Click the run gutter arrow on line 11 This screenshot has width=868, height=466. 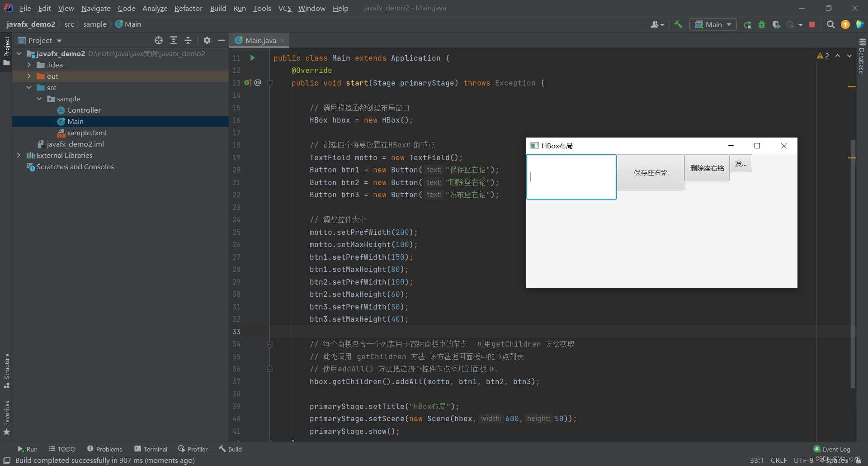(x=253, y=58)
